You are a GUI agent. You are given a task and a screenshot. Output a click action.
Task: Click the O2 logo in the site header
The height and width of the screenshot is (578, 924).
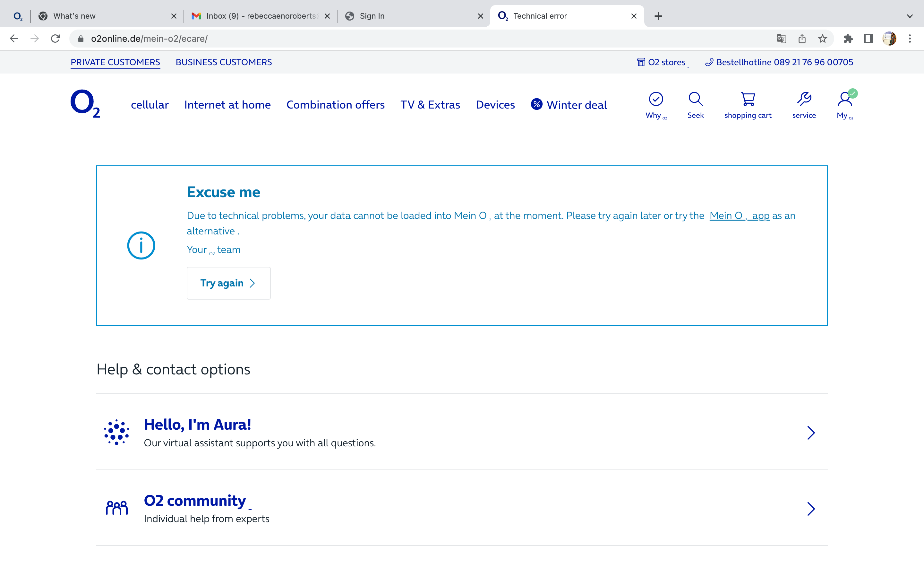(86, 104)
